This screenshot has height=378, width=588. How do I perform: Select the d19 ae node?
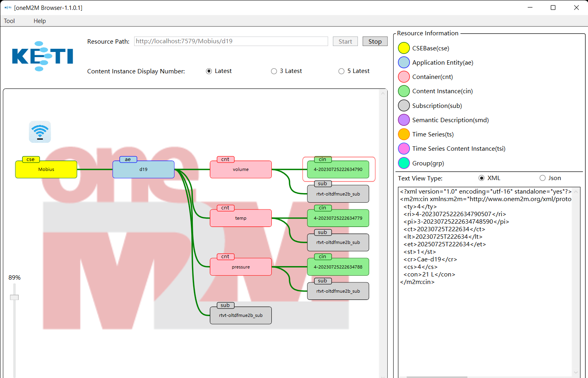pos(143,169)
